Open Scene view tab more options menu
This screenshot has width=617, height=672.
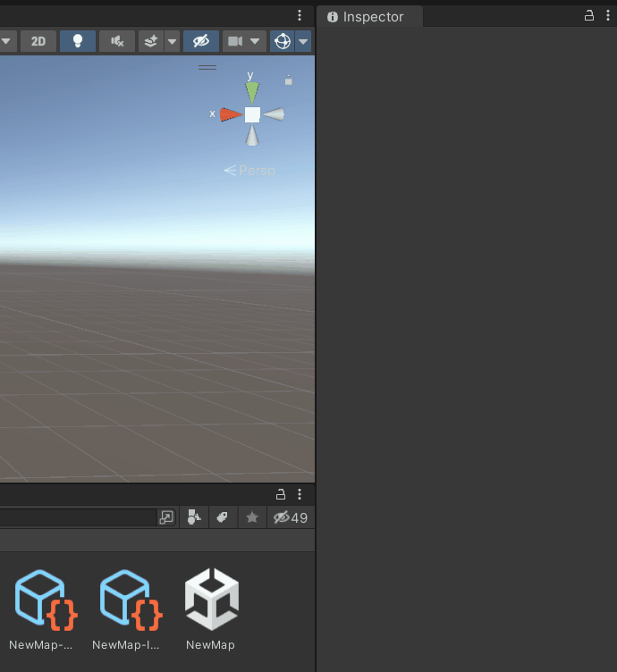pos(300,16)
